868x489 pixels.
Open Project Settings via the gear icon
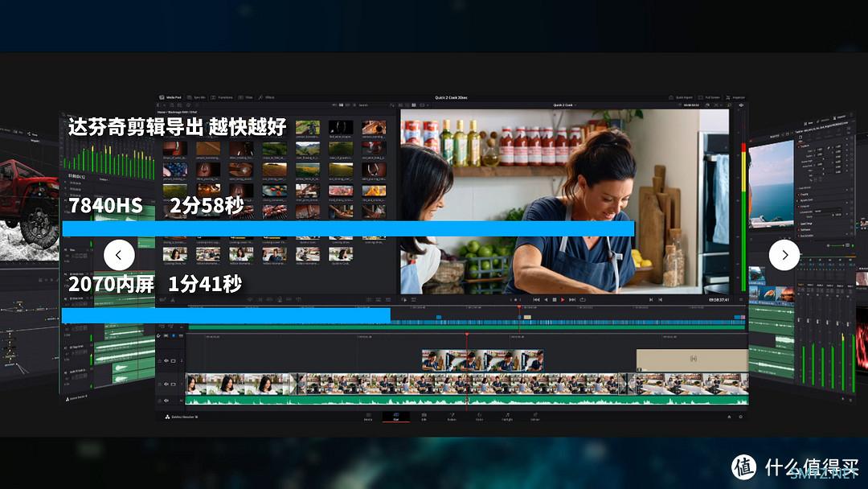pos(741,417)
